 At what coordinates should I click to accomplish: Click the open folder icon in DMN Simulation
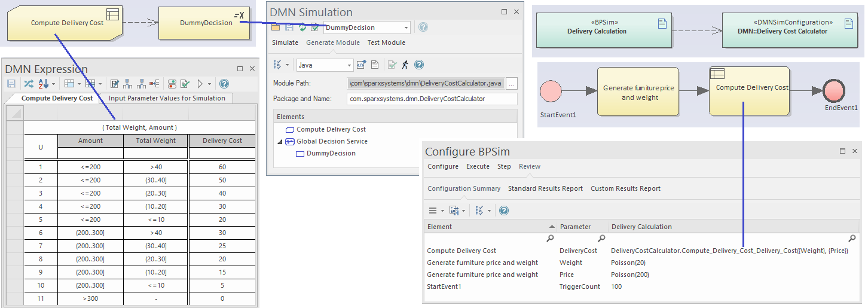click(x=276, y=28)
